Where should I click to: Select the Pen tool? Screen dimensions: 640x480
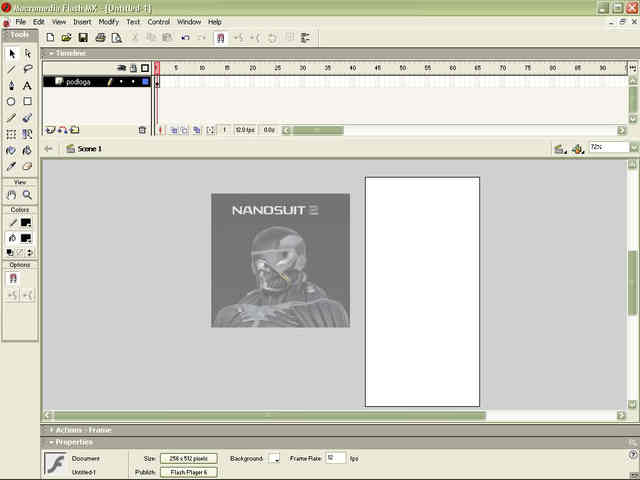(x=11, y=85)
